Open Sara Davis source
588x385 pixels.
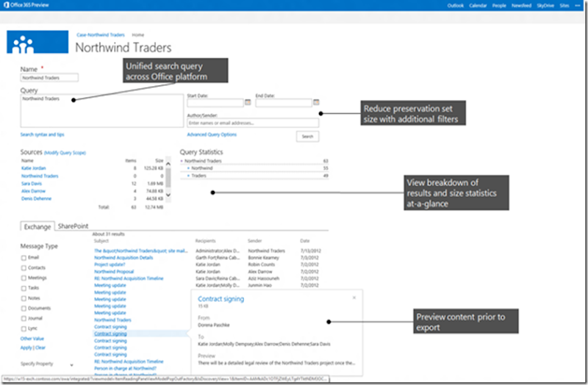[32, 184]
